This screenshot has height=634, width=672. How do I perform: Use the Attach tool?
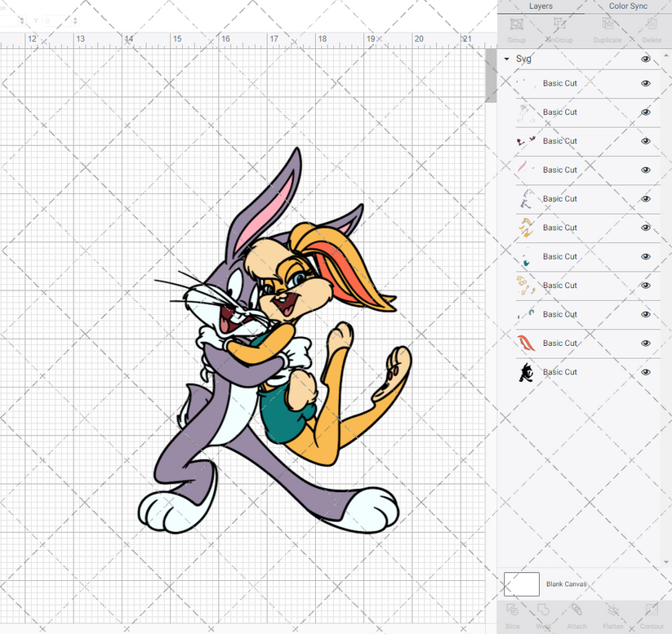click(x=576, y=616)
